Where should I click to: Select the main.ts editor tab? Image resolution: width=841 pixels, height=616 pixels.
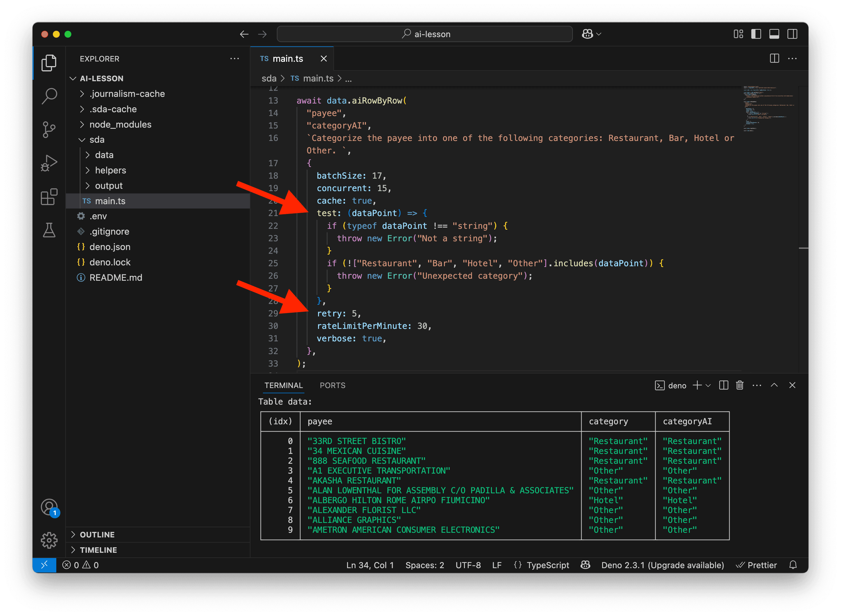pyautogui.click(x=292, y=59)
